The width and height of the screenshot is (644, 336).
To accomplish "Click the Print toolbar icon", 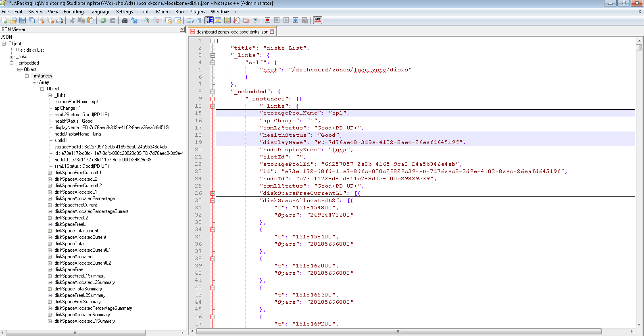I will coord(60,20).
